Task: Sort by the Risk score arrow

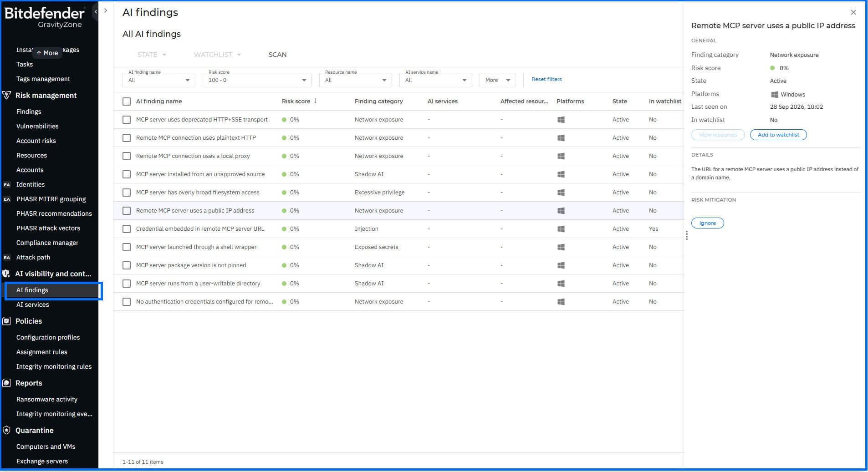Action: 315,101
